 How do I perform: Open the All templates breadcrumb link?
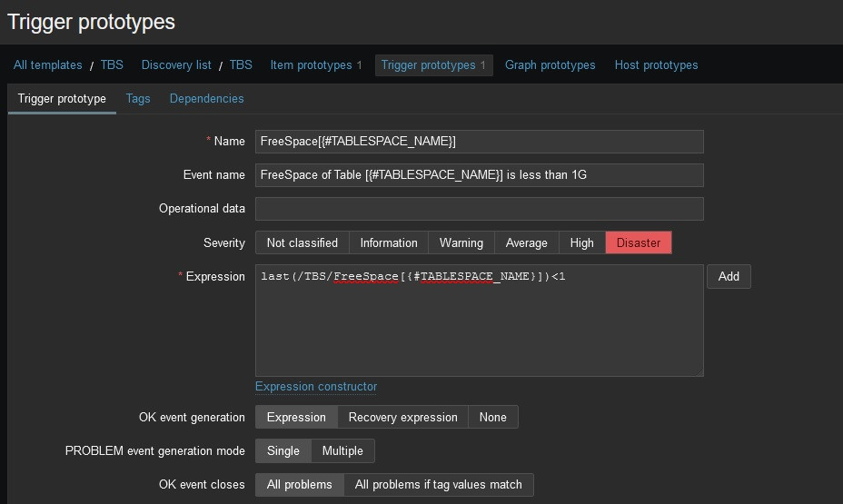[x=47, y=65]
